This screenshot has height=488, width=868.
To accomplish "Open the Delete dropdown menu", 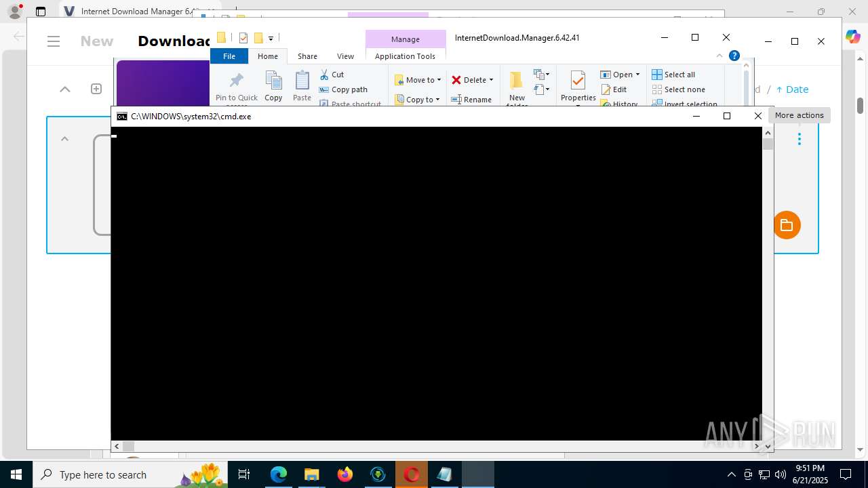I will (473, 80).
